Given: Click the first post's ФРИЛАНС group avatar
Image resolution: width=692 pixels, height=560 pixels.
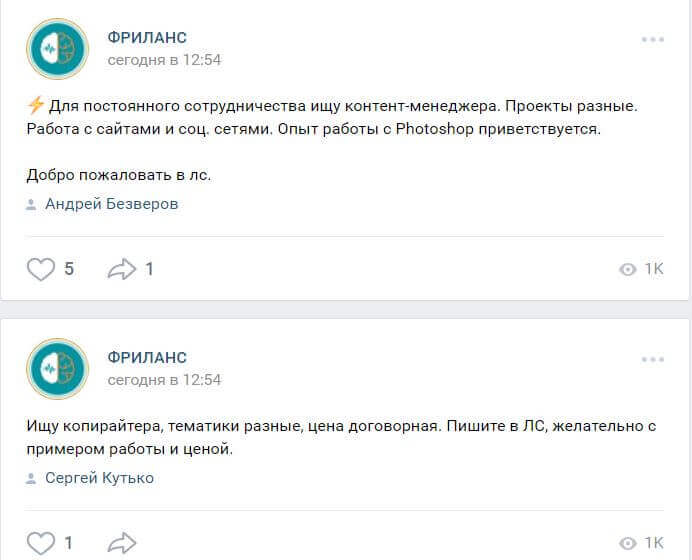Looking at the screenshot, I should point(58,49).
